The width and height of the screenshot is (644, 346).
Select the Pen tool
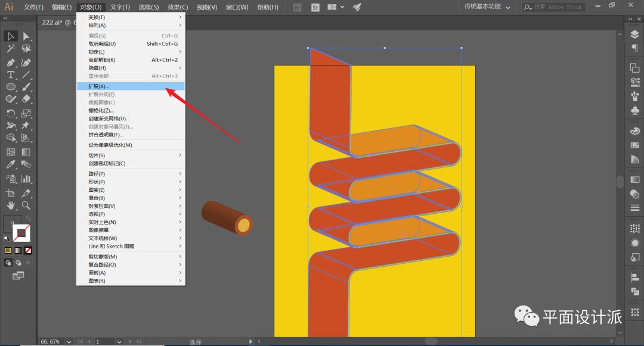(x=11, y=62)
